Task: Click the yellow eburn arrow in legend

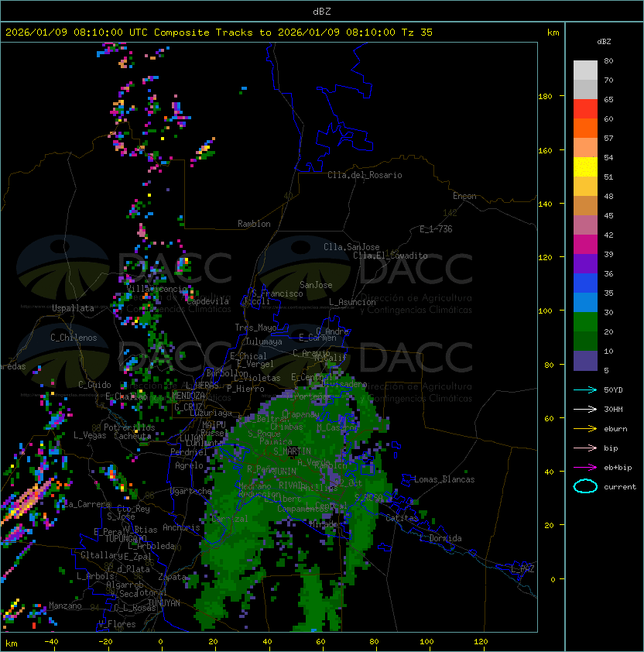Action: (x=585, y=429)
